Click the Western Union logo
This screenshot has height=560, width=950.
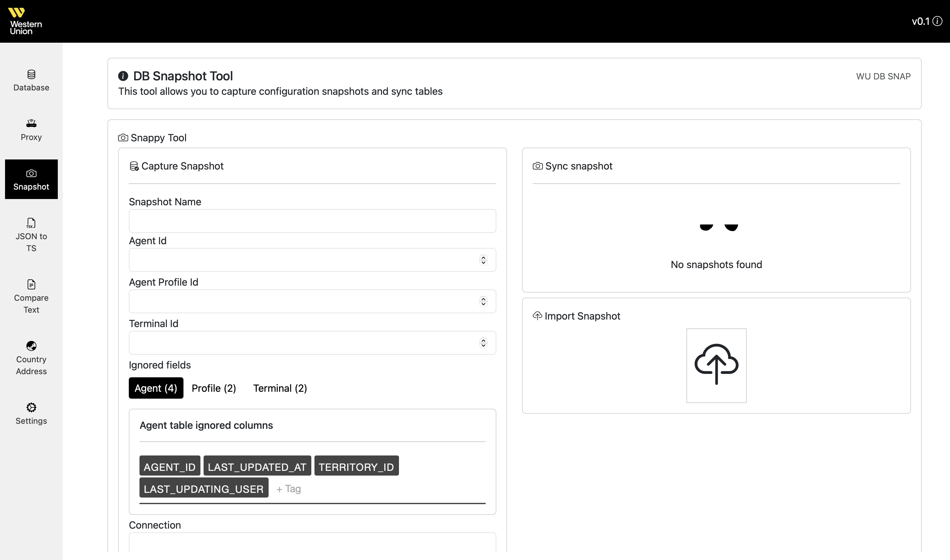[25, 21]
